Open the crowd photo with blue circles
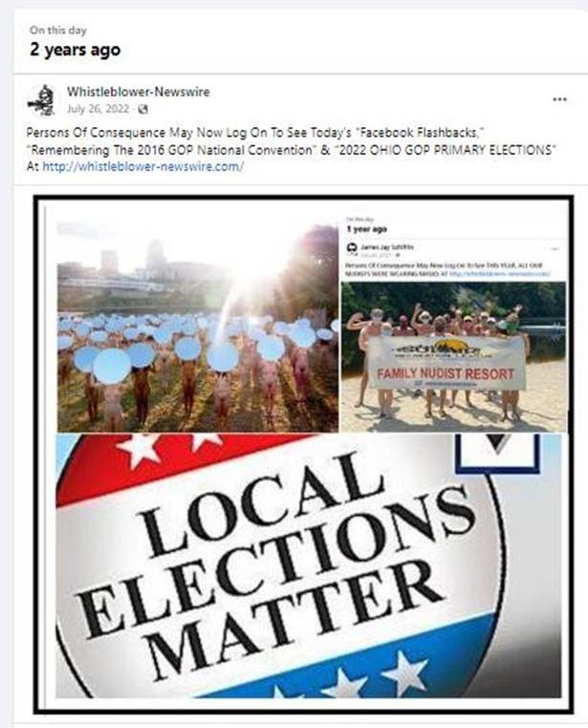Screen dimensions: 588x728 point(197,327)
